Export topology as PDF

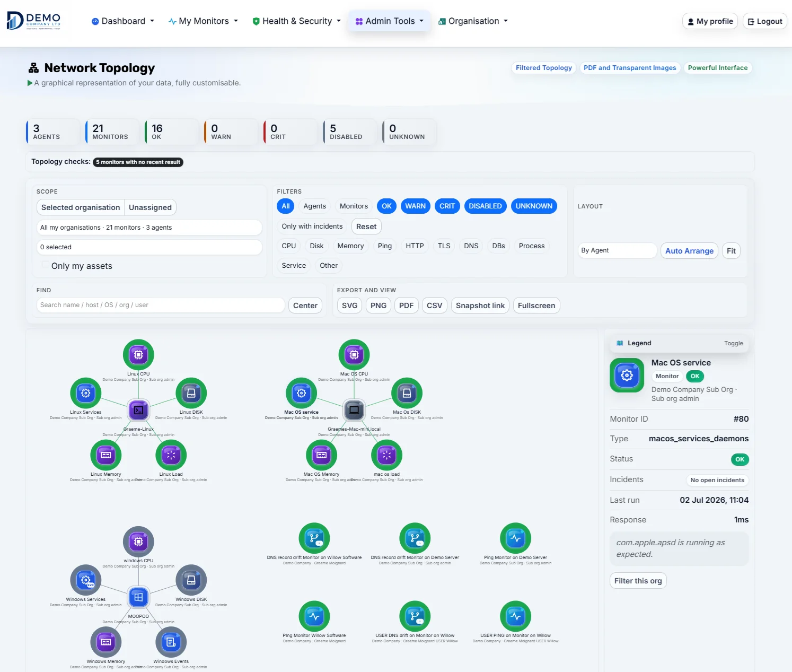[x=406, y=306]
